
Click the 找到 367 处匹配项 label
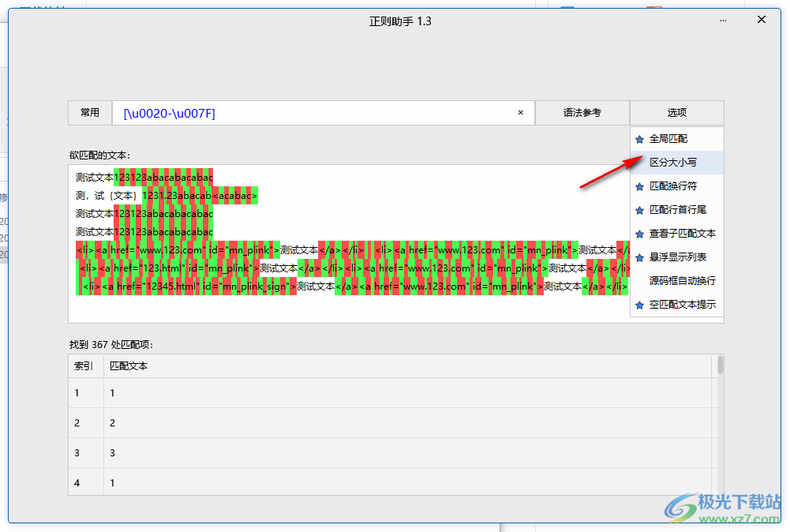pyautogui.click(x=110, y=345)
